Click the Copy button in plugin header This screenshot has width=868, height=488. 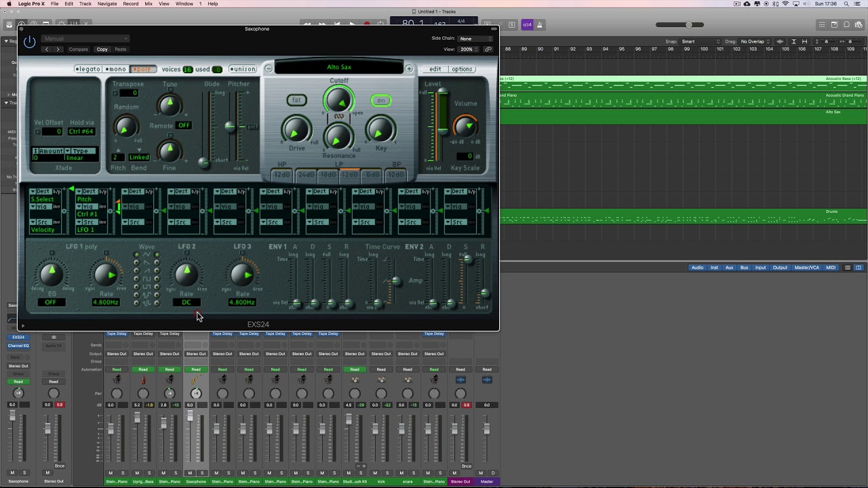point(102,49)
